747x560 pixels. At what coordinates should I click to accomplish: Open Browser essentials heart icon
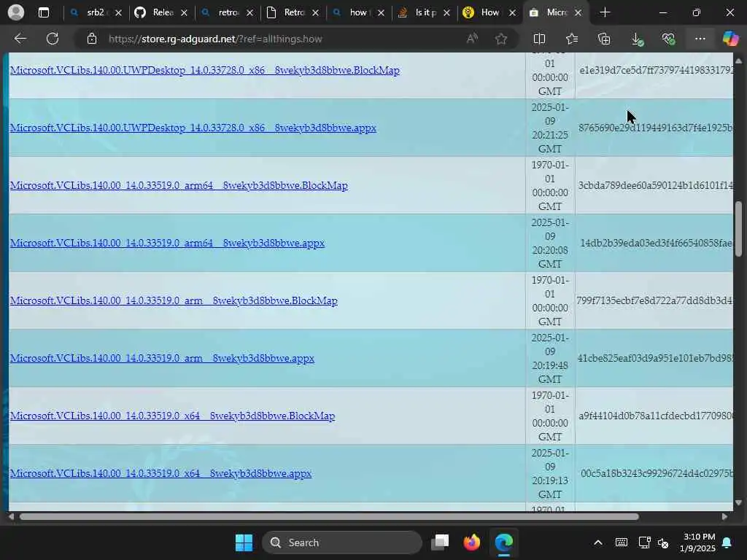668,39
